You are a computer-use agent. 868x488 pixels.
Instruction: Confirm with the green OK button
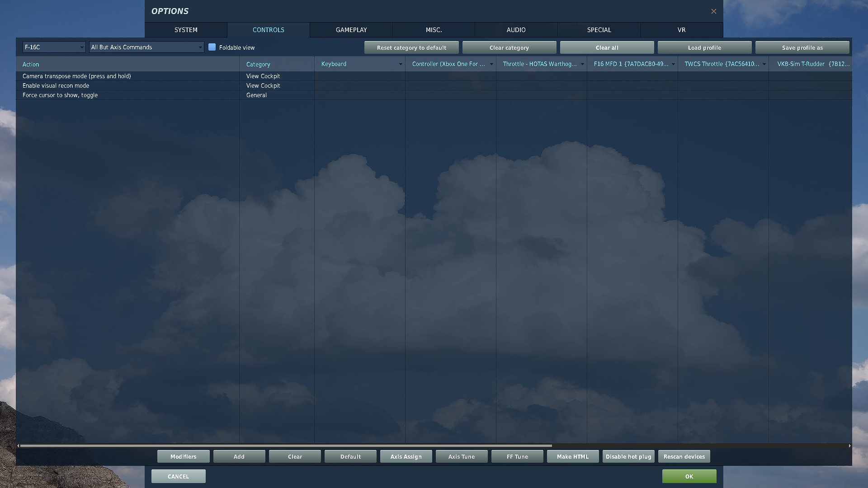(x=689, y=476)
